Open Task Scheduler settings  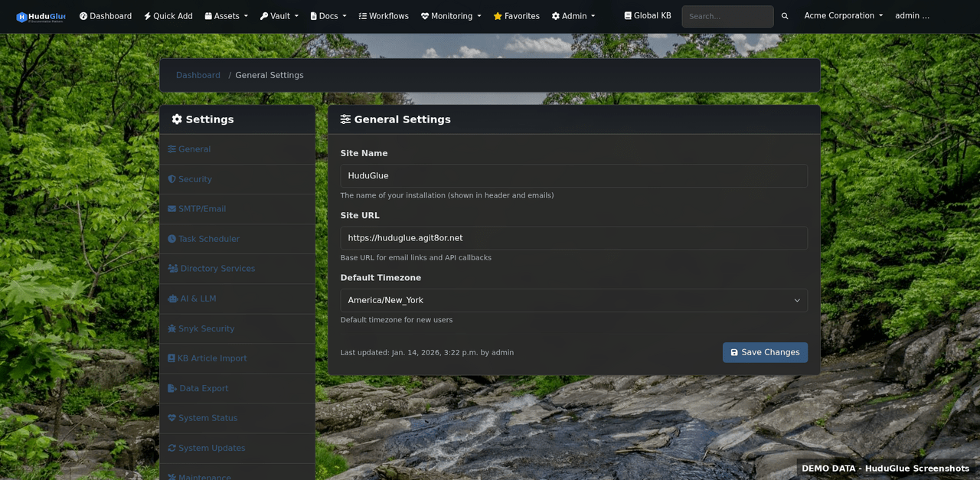click(x=237, y=239)
